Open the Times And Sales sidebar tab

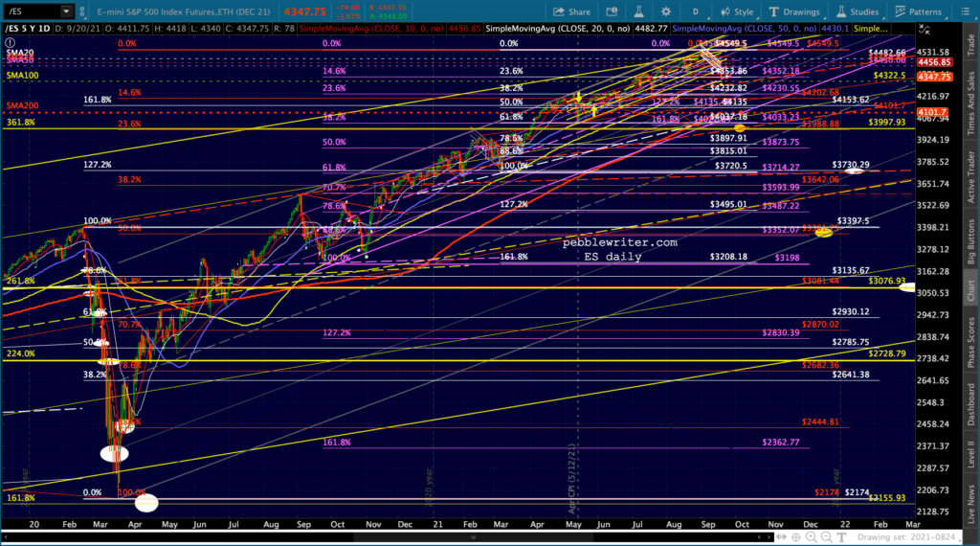click(970, 103)
